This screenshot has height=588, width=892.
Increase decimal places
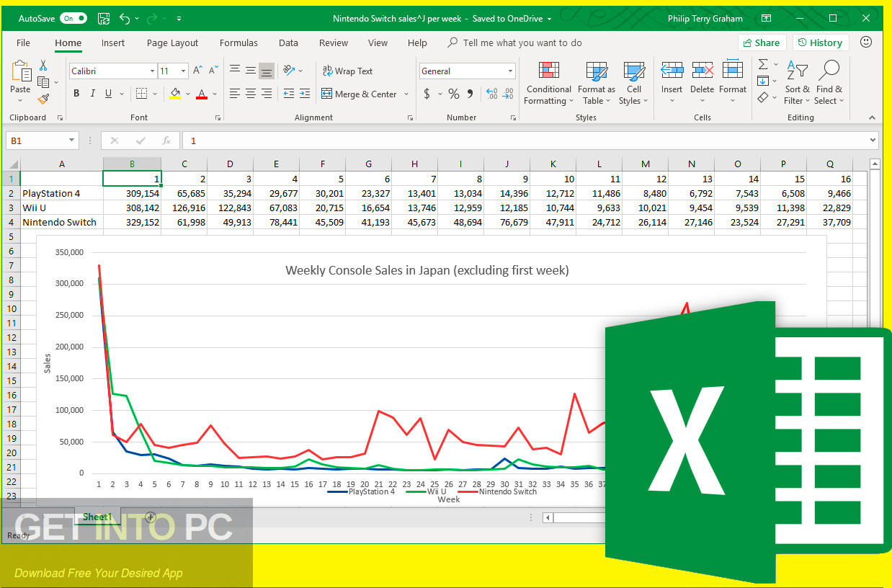coord(492,94)
